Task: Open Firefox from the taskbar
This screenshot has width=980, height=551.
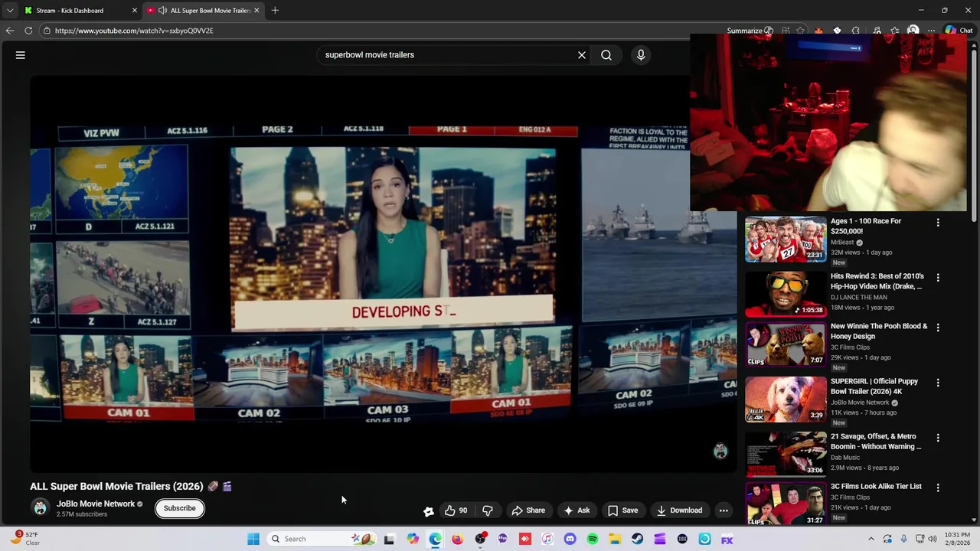Action: (457, 539)
